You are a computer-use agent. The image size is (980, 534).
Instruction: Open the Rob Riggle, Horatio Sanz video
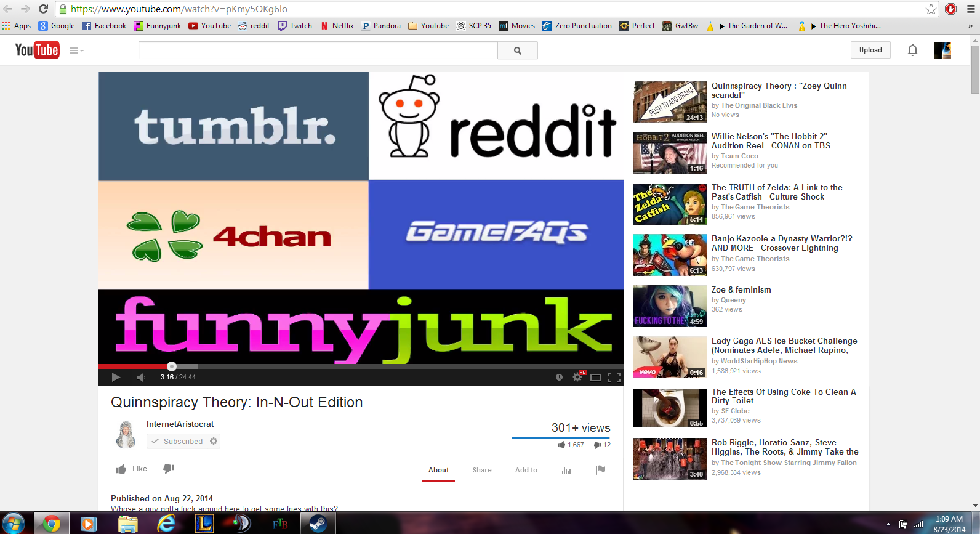[785, 447]
